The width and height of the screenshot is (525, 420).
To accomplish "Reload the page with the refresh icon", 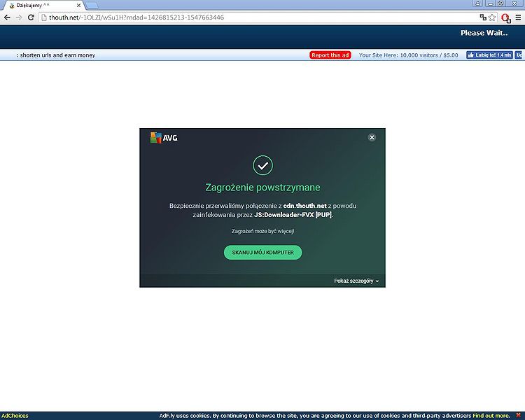I will coord(31,17).
